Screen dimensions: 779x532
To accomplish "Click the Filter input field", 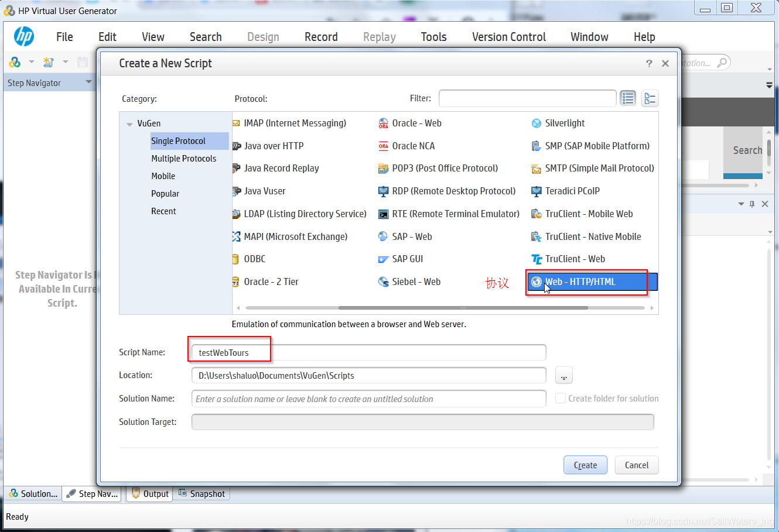I will pos(528,98).
